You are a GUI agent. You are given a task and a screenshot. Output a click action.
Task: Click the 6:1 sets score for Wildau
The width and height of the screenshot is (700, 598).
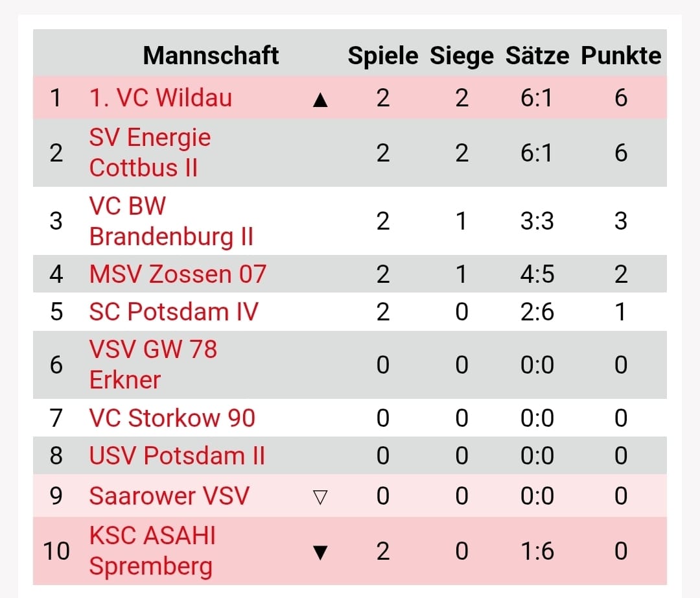click(x=537, y=98)
